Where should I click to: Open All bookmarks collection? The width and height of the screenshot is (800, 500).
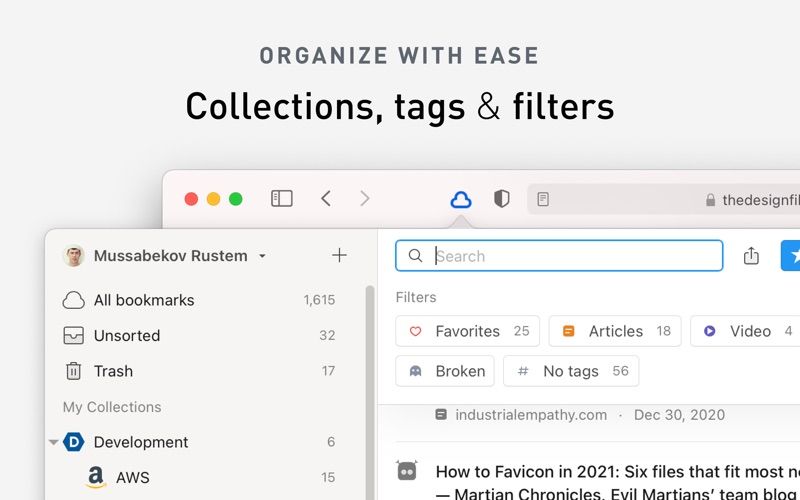coord(199,300)
